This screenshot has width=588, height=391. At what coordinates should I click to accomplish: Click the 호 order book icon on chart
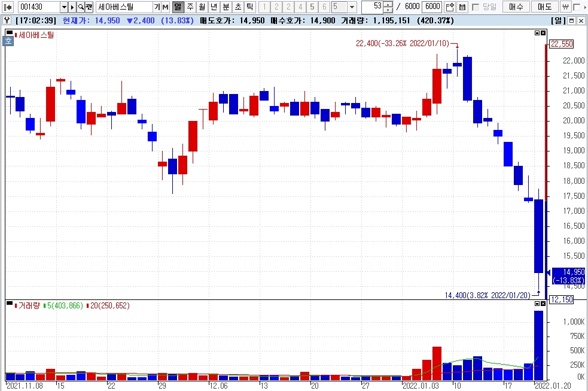click(8, 41)
